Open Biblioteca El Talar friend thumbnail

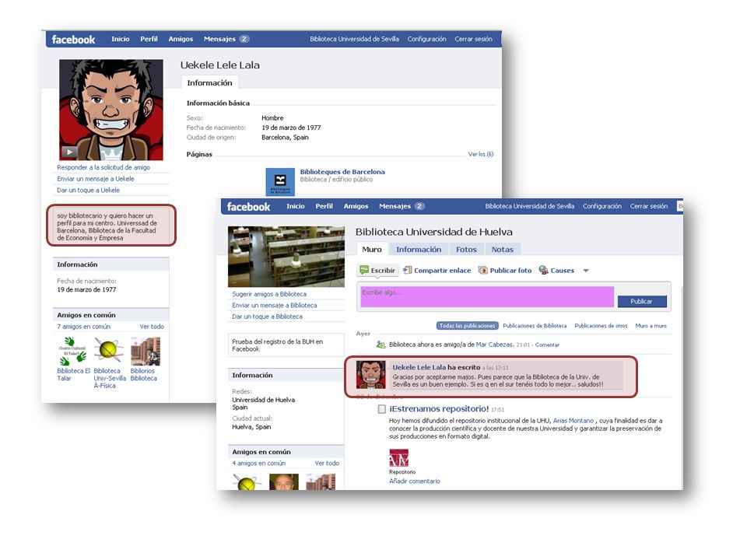pos(72,351)
